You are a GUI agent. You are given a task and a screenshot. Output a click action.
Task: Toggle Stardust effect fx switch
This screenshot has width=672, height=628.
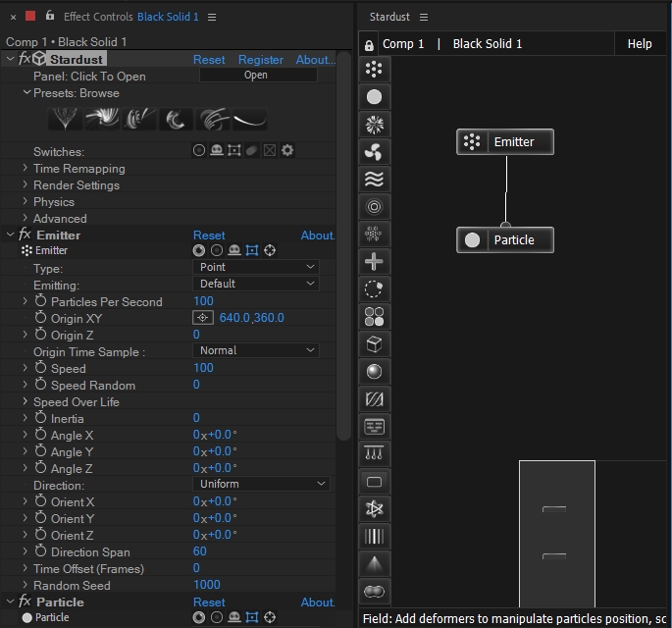point(25,59)
